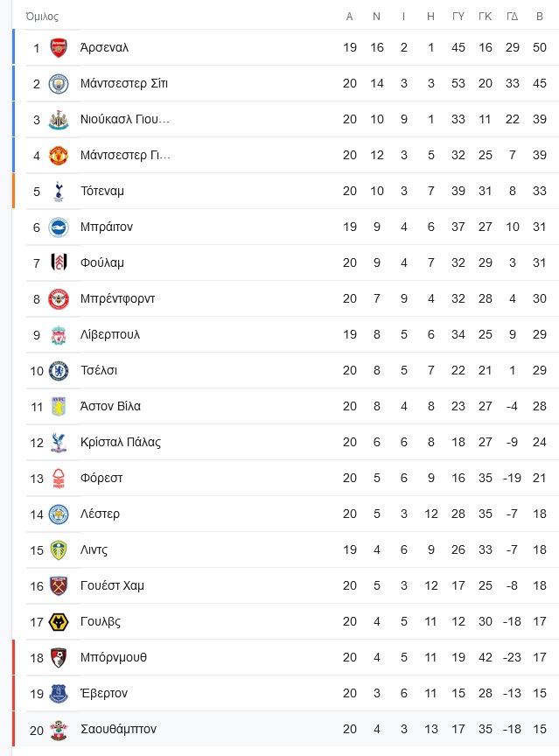The width and height of the screenshot is (559, 756).
Task: Click the B points column header
Action: [x=540, y=17]
